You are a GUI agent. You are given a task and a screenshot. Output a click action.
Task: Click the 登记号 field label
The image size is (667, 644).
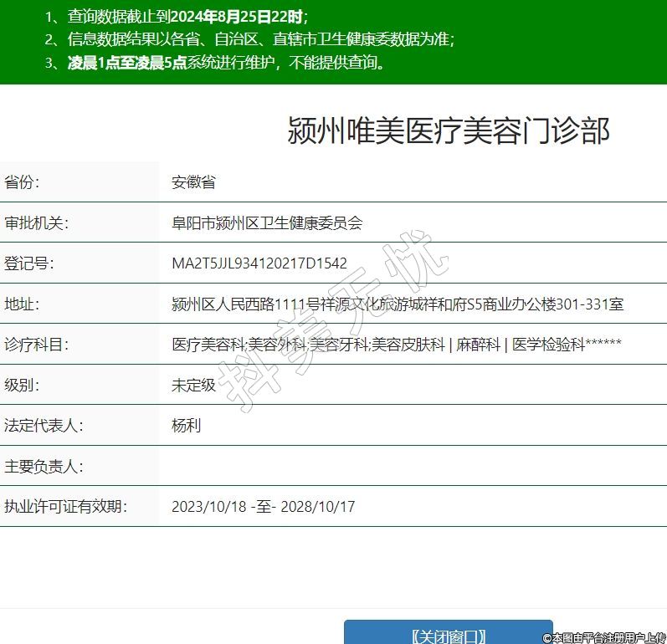tap(29, 263)
